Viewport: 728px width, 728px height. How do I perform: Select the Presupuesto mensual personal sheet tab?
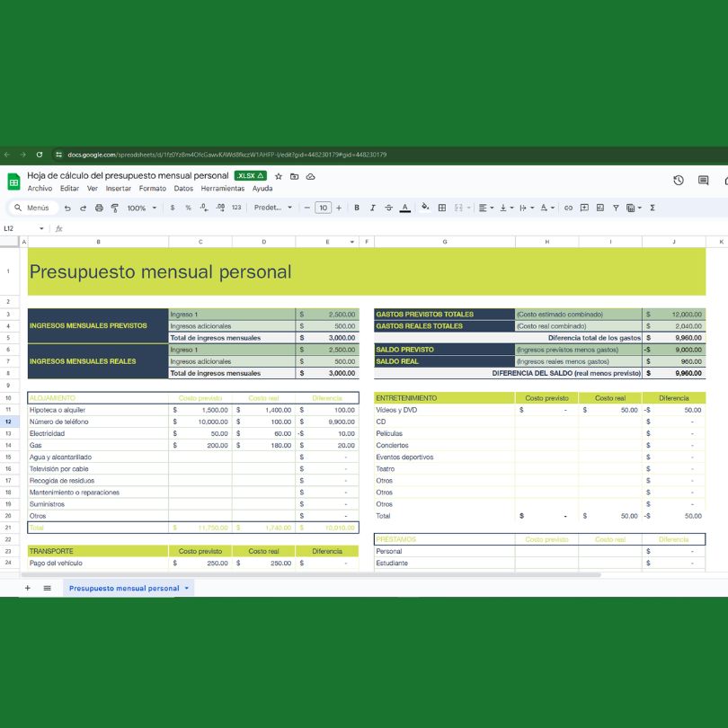point(126,587)
